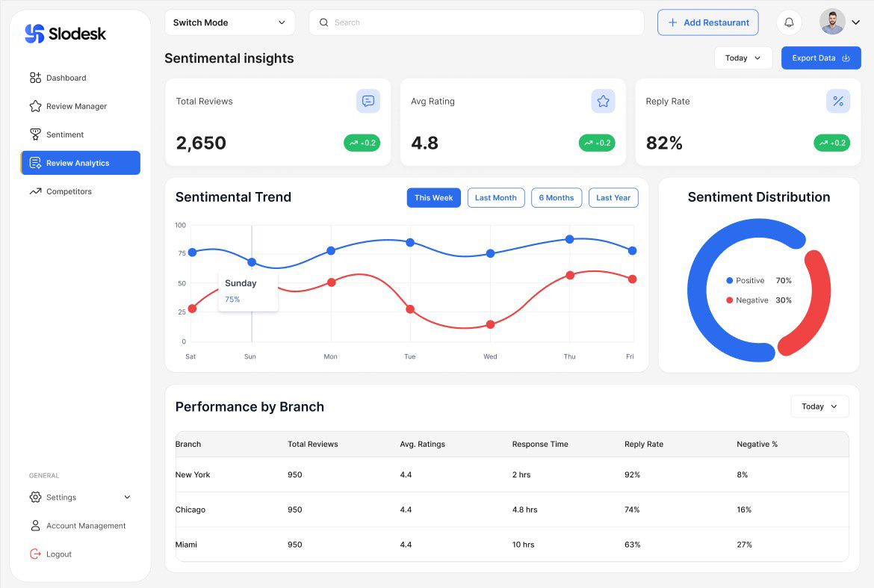This screenshot has height=588, width=874.
Task: Open notifications via the bell icon
Action: coord(788,22)
